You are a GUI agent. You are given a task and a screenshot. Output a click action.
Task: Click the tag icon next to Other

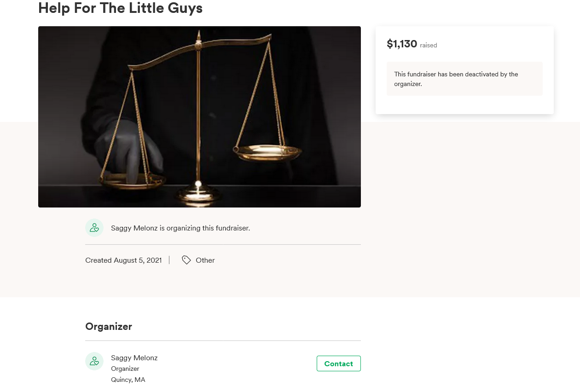pos(186,260)
